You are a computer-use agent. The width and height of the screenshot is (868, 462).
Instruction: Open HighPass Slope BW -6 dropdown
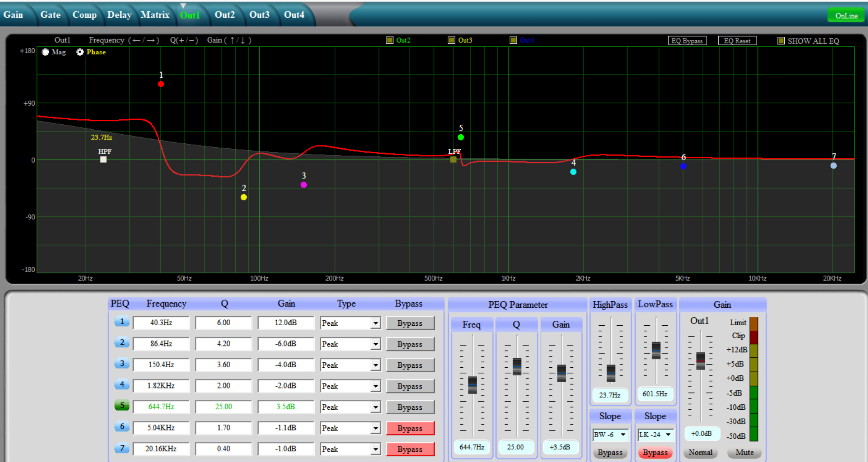click(x=610, y=434)
